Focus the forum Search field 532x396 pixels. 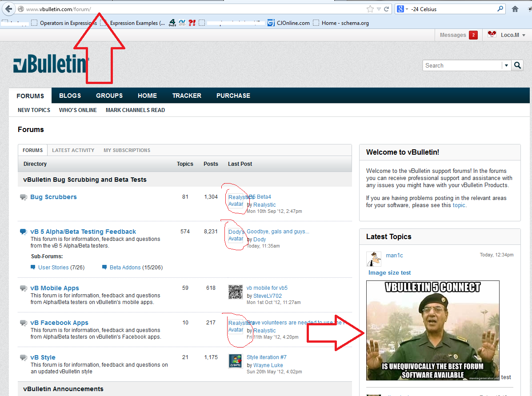point(462,65)
